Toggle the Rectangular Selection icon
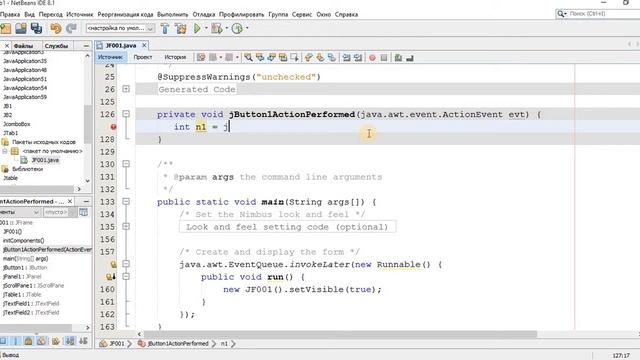This screenshot has height=360, width=640. pos(294,58)
